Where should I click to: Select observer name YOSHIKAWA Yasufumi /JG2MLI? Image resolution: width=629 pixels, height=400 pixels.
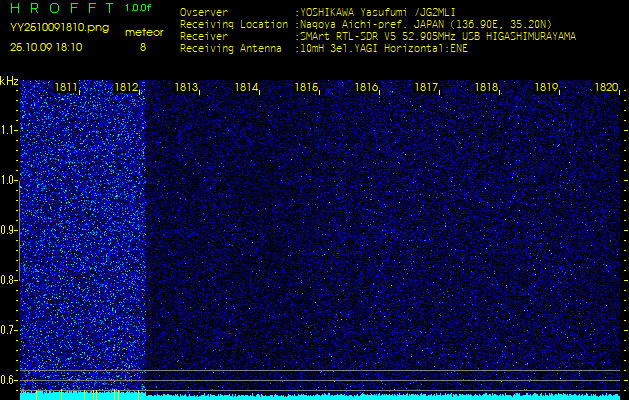pos(378,13)
